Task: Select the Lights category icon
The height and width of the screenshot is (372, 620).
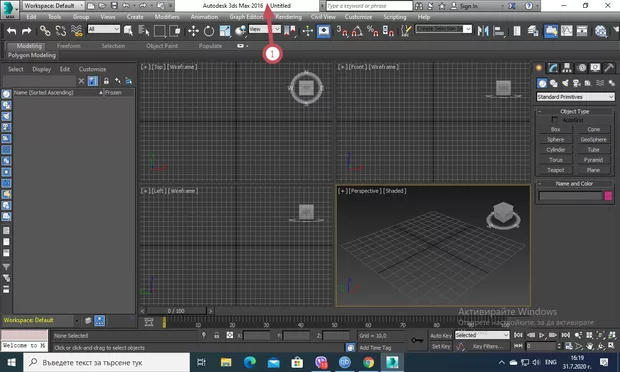Action: pyautogui.click(x=565, y=83)
